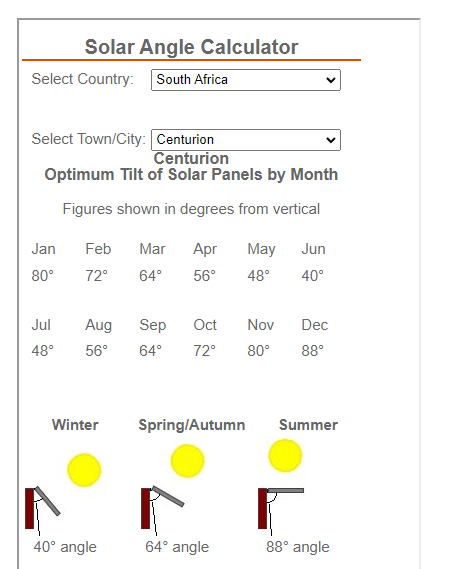
Task: Click the June 40° value
Action: 313,276
